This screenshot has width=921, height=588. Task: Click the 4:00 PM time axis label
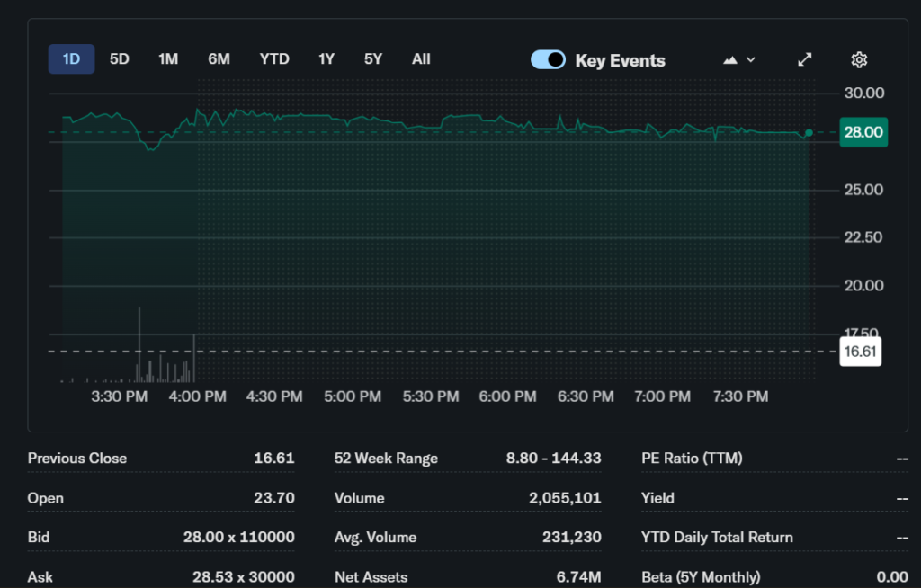[198, 396]
